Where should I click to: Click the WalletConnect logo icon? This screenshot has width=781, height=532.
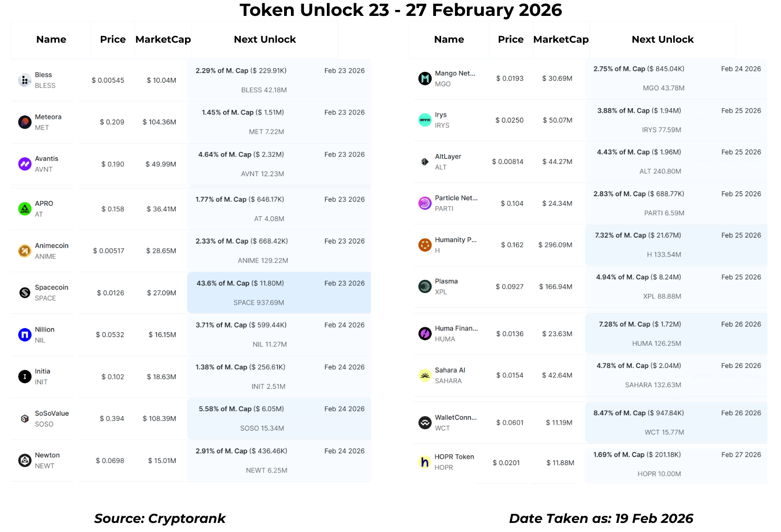tap(425, 423)
